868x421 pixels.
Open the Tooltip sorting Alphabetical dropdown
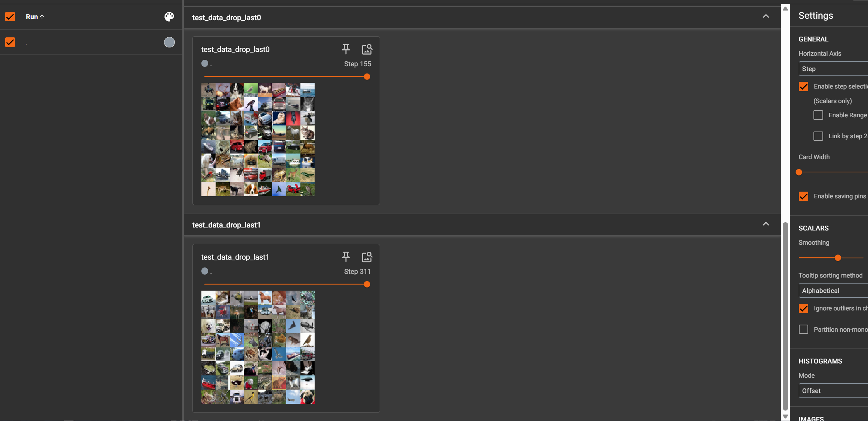tap(833, 291)
